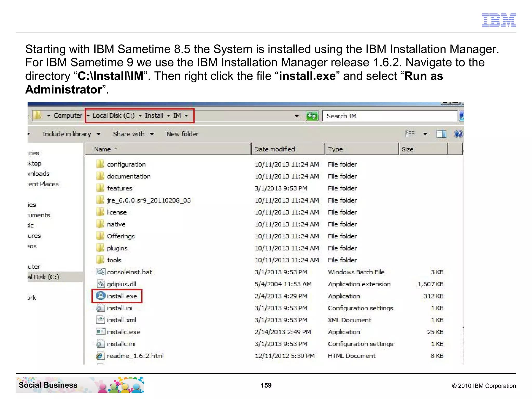Select the Offerings folder icon
Image resolution: width=532 pixels, height=399 pixels.
coord(100,236)
